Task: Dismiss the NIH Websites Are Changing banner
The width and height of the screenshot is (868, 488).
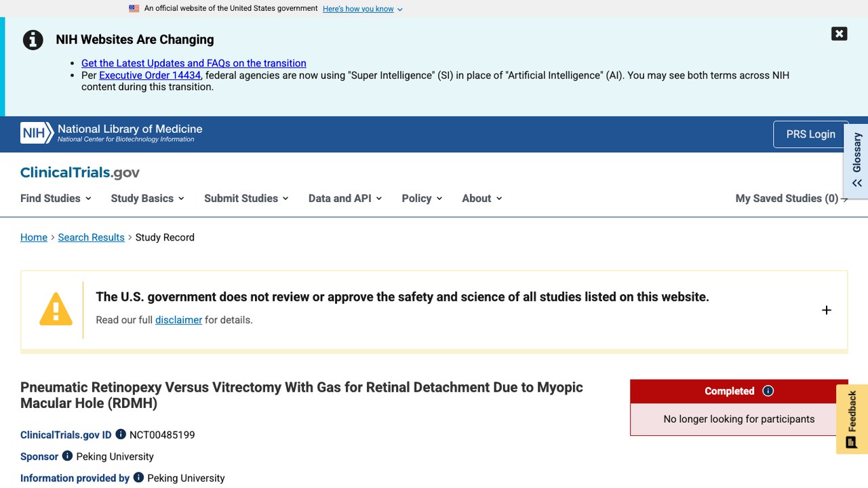Action: tap(839, 34)
